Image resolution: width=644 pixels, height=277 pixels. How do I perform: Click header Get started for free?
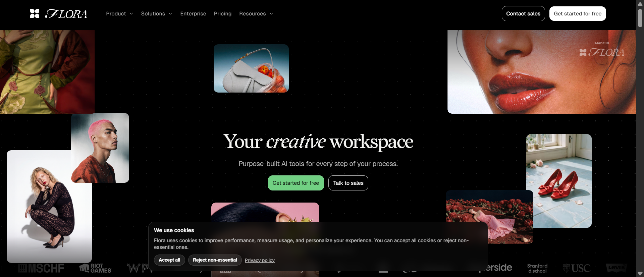click(x=578, y=14)
